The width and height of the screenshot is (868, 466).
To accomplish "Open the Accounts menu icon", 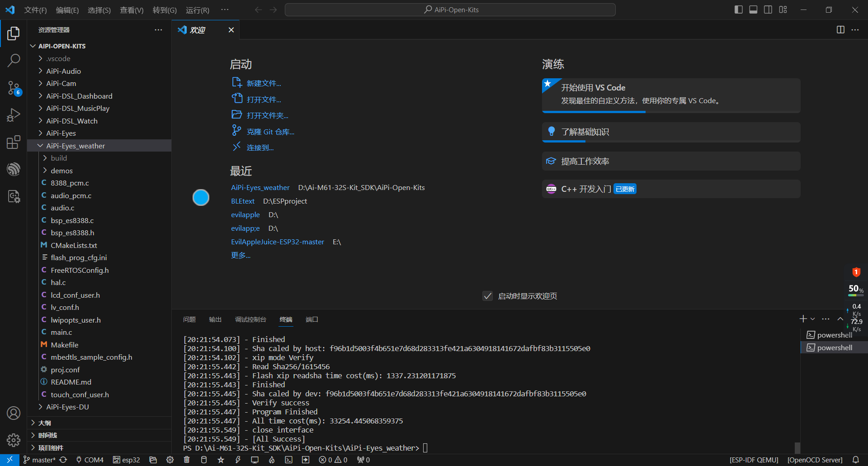I will [x=14, y=413].
